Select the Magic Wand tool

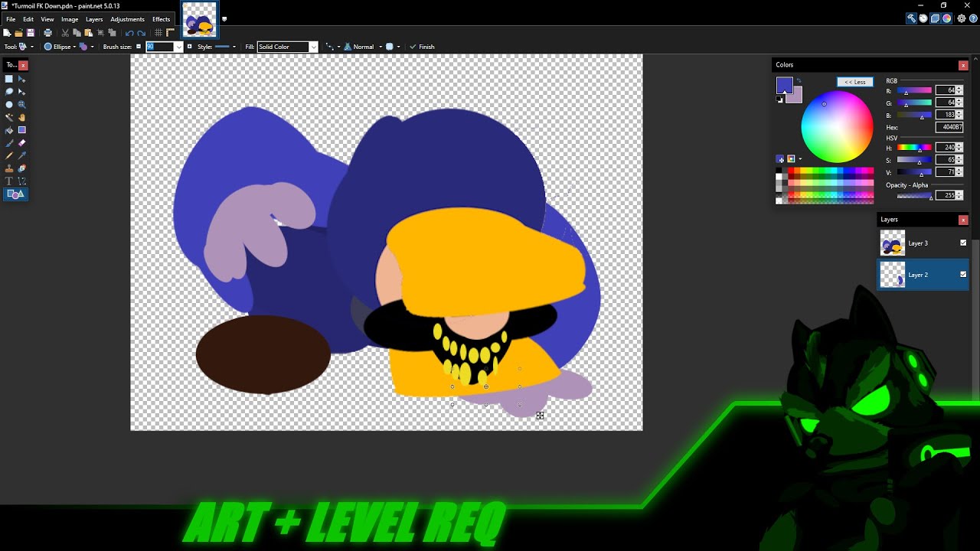coord(9,118)
